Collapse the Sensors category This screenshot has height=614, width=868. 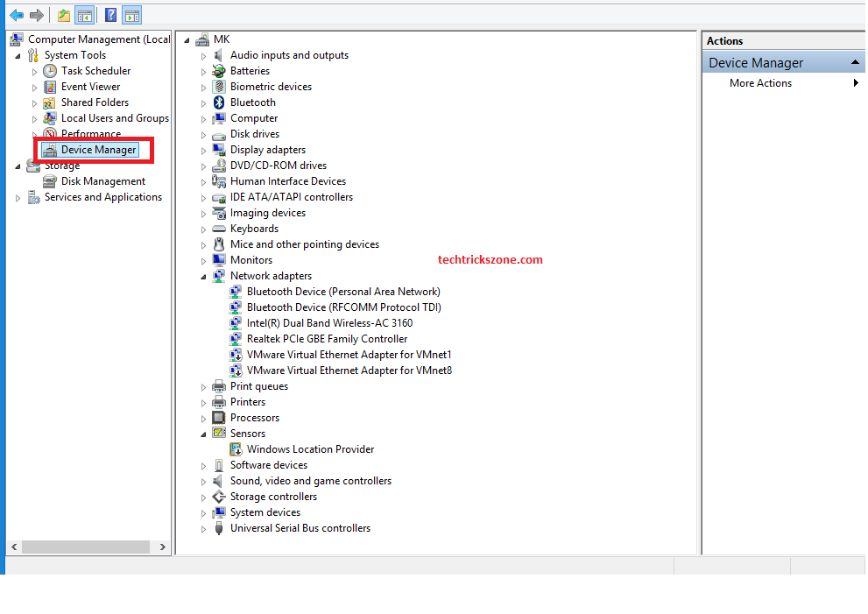pos(204,434)
